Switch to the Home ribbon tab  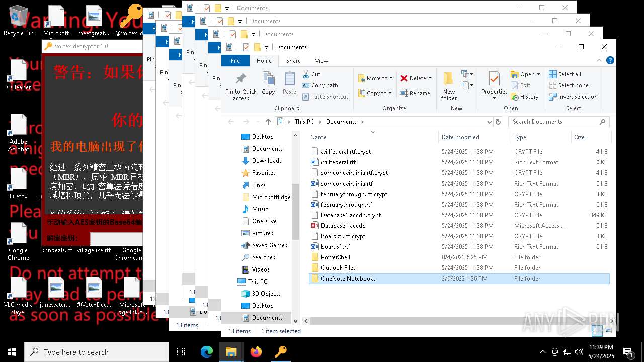click(x=264, y=61)
